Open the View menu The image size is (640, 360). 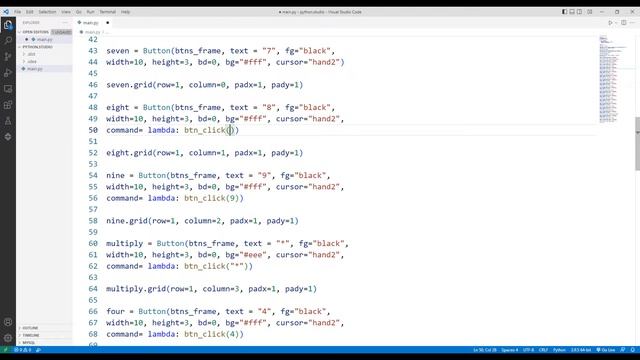(66, 12)
